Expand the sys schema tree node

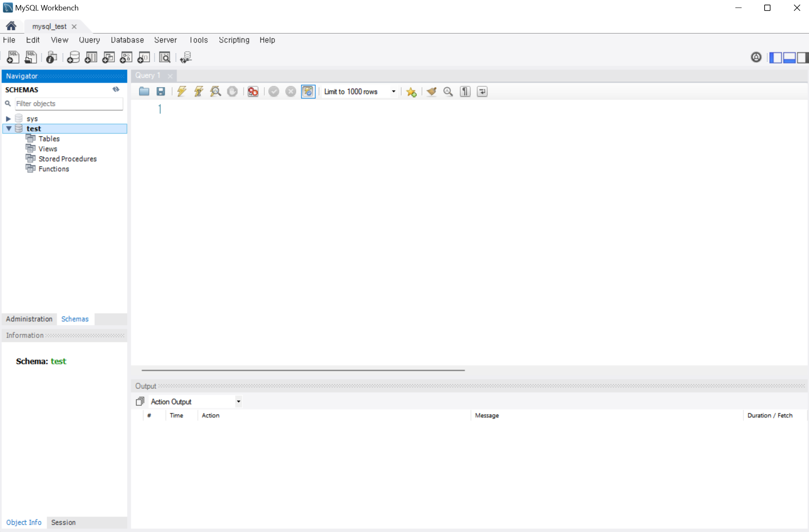pyautogui.click(x=8, y=118)
